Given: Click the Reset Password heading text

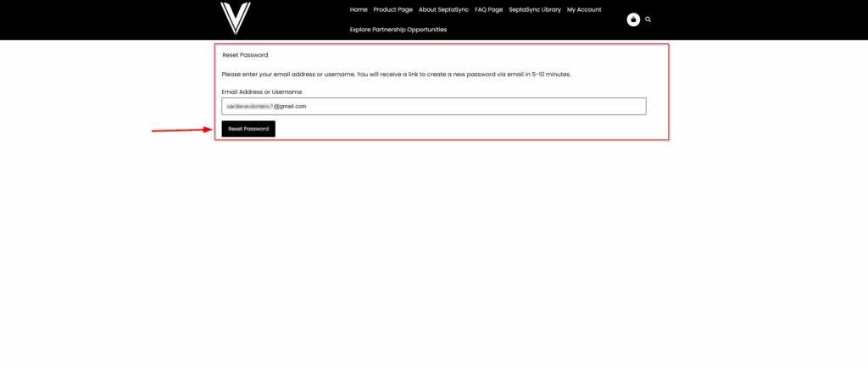Looking at the screenshot, I should [245, 55].
